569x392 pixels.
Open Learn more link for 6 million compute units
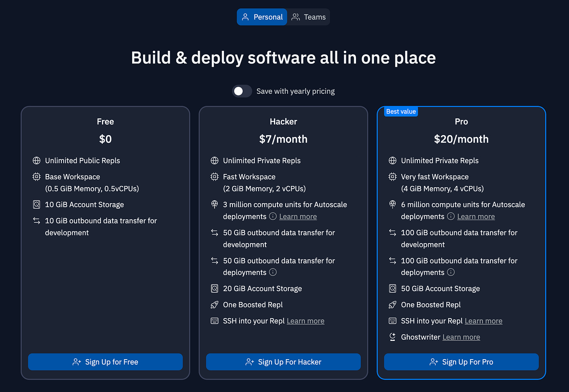pos(476,217)
